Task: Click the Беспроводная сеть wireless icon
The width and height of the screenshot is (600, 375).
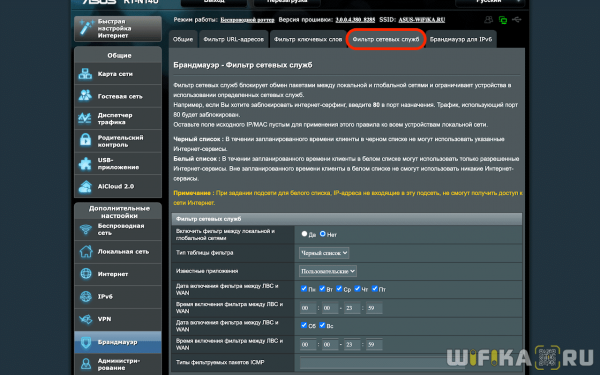Action: point(85,229)
